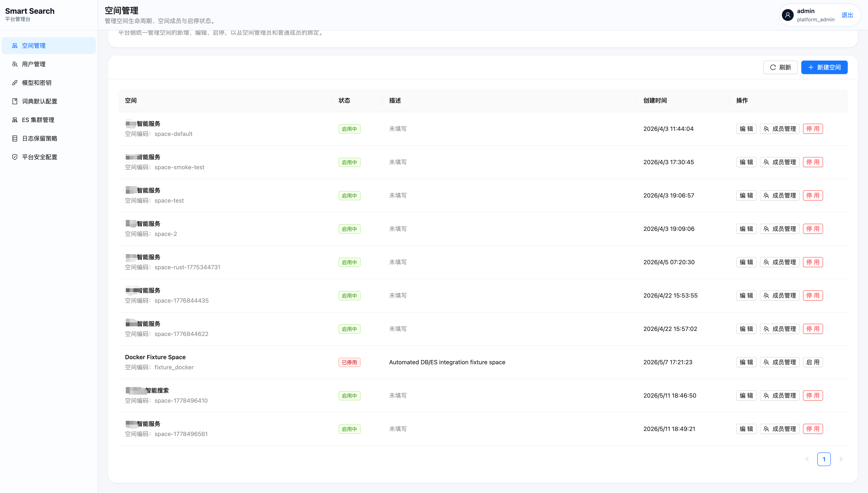Viewport: 868px width, 493px height.
Task: Click the 刷新 refresh button
Action: pos(780,67)
